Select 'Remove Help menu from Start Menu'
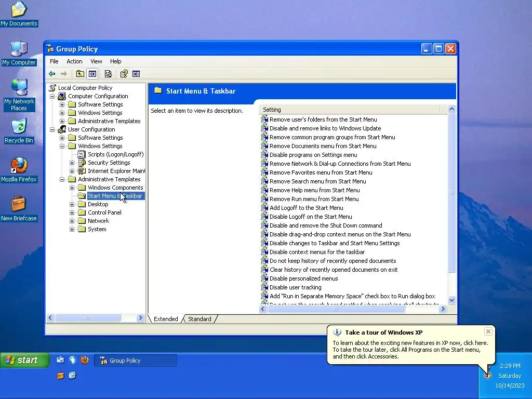The height and width of the screenshot is (399, 532). click(x=314, y=190)
